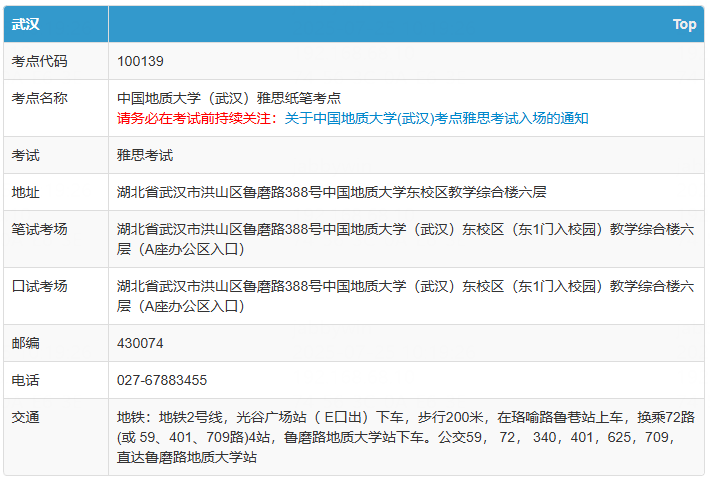Select address ending 教学综合楼六层 in 地址 row
Image resolution: width=710 pixels, height=478 pixels.
pos(331,192)
